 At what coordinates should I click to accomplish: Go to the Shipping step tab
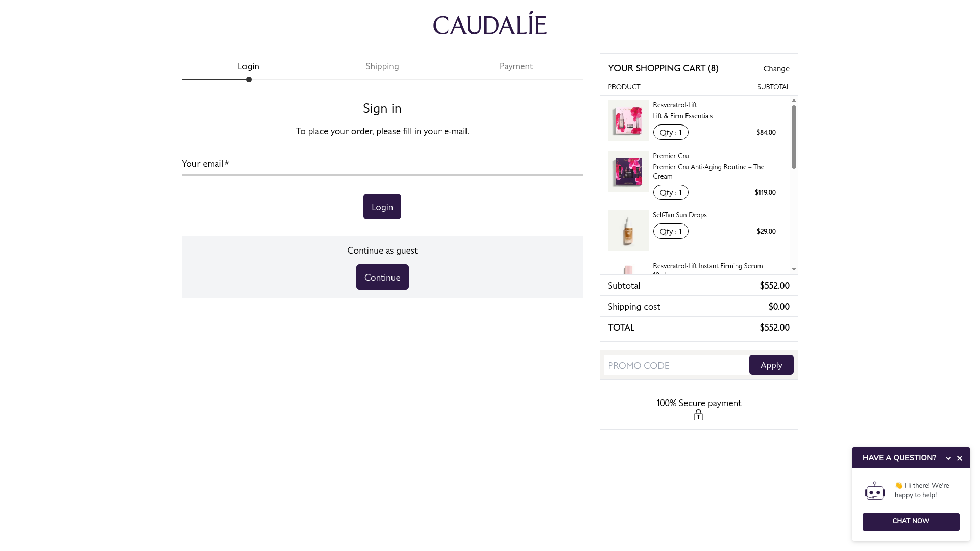[x=382, y=66]
